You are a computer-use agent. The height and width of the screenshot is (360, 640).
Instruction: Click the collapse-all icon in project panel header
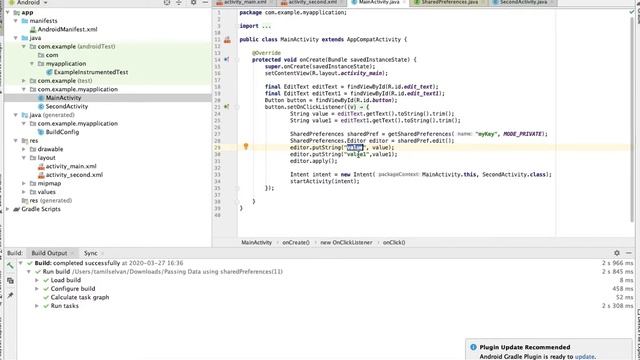pos(179,2)
